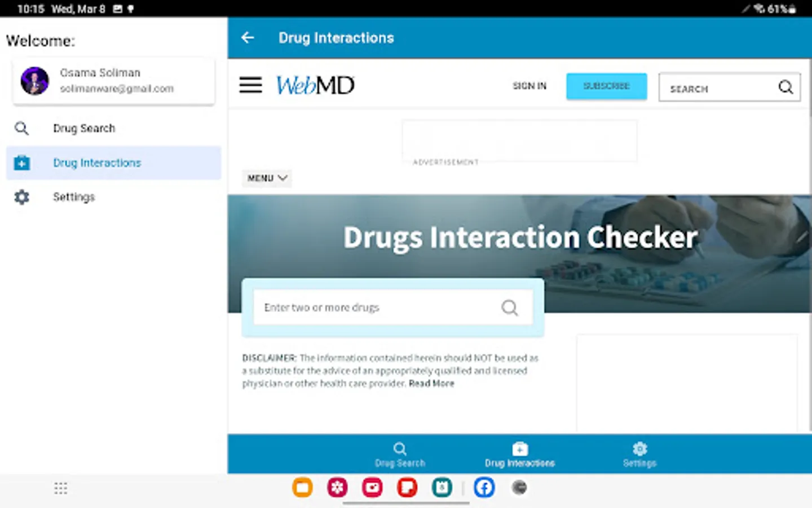This screenshot has height=508, width=812.
Task: Click the WebMD logo
Action: coord(315,85)
